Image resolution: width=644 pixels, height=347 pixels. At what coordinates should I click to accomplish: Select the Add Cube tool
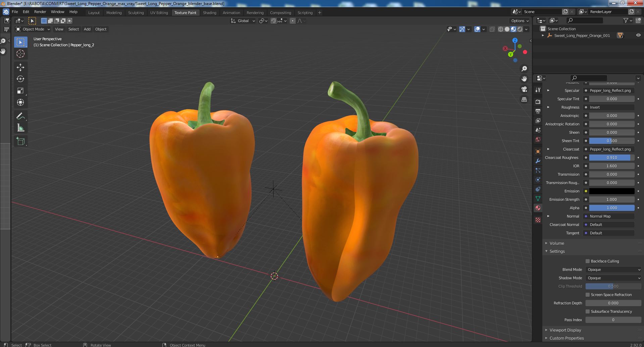(x=20, y=141)
